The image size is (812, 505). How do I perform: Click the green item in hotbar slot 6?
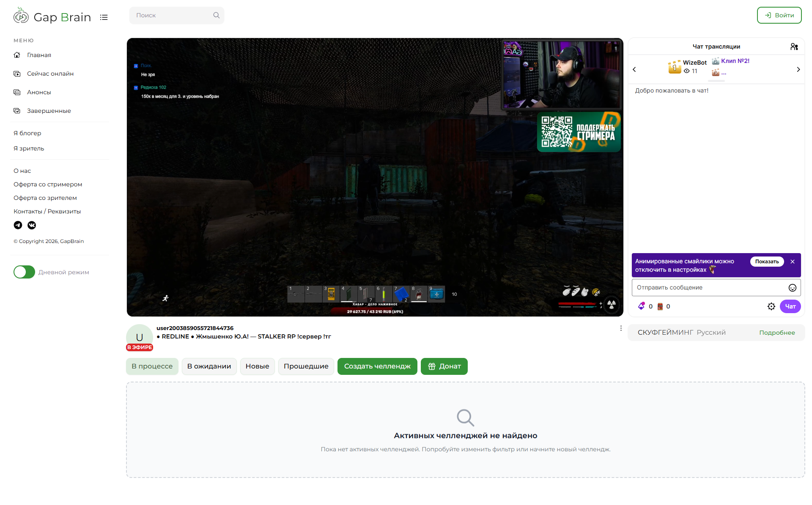tap(384, 294)
